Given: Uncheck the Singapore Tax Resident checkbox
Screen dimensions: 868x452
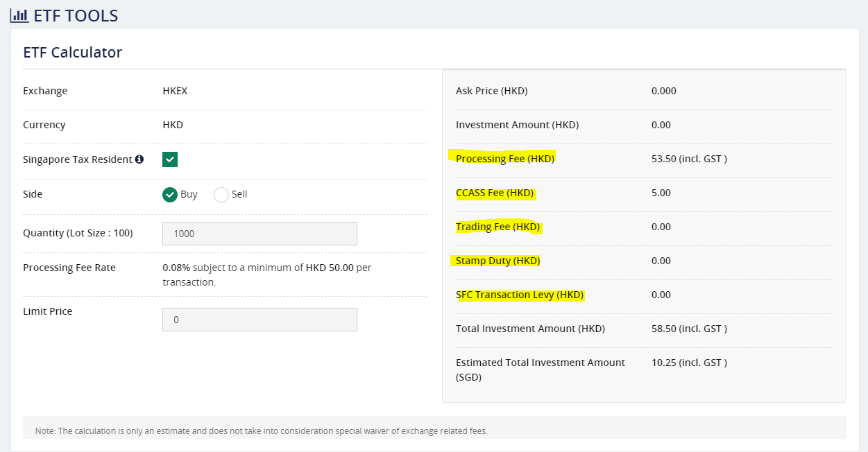Looking at the screenshot, I should pos(170,159).
